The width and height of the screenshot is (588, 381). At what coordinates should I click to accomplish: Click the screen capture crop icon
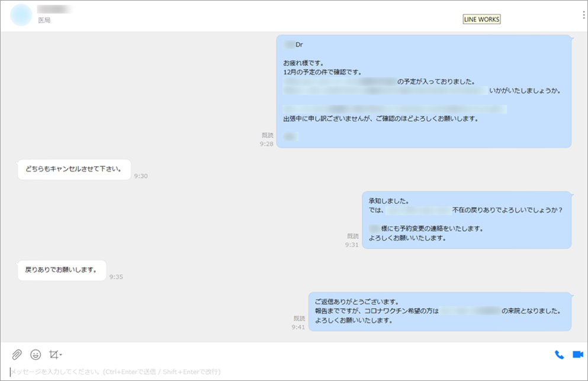click(53, 355)
